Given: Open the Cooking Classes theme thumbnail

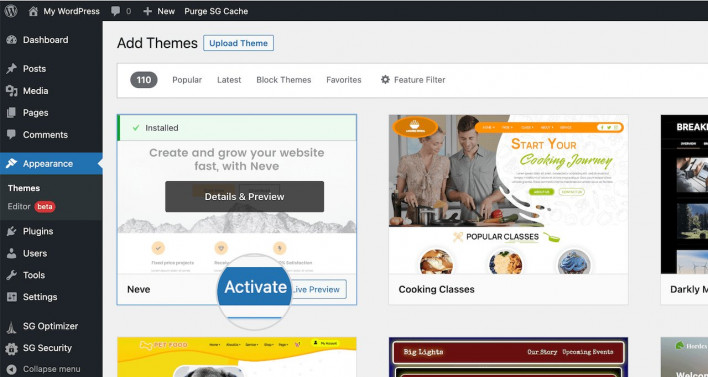Looking at the screenshot, I should pyautogui.click(x=508, y=194).
